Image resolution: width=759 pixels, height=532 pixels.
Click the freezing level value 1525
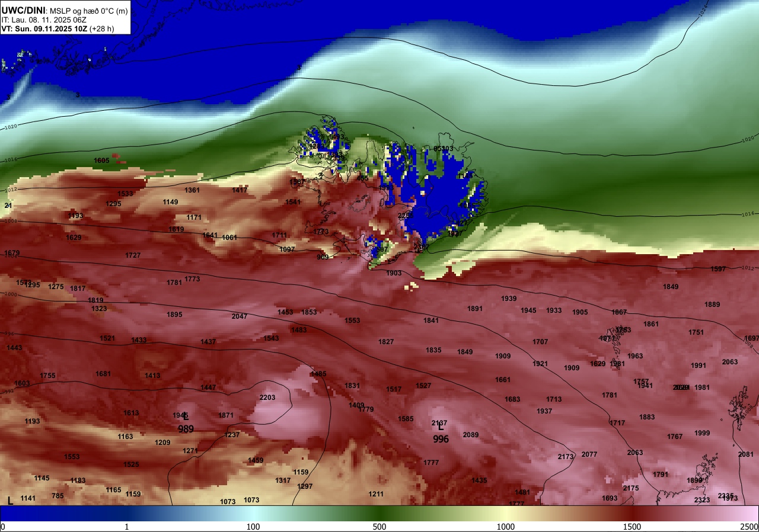(131, 464)
